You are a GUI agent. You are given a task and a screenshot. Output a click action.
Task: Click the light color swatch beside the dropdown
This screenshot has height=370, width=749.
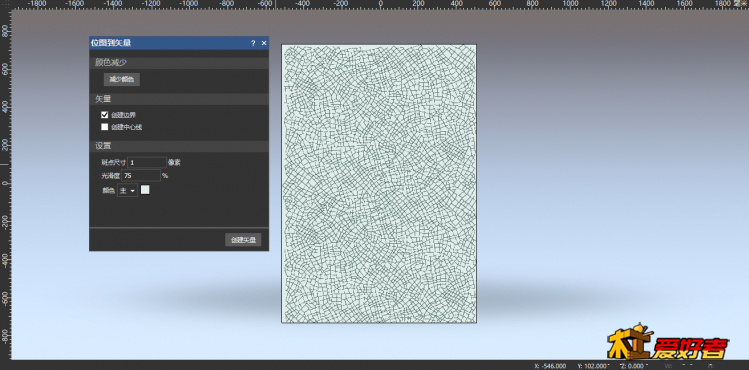coord(145,190)
